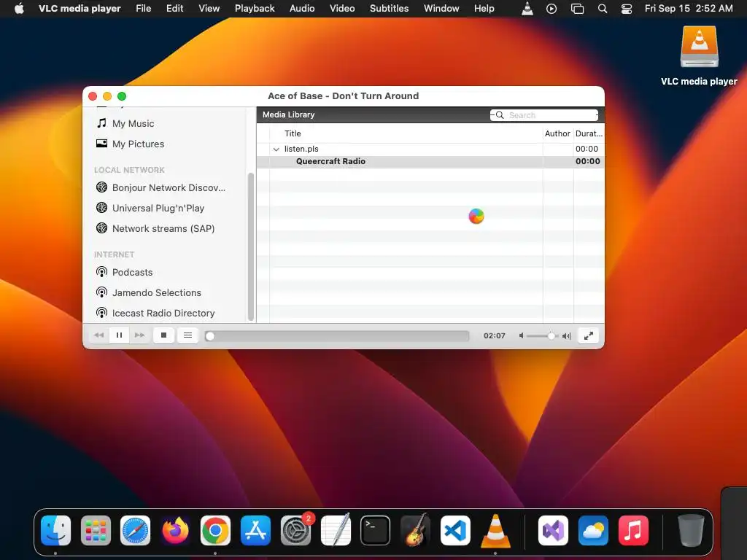Open search options via the magnifier icon
Image resolution: width=747 pixels, height=560 pixels.
[498, 115]
